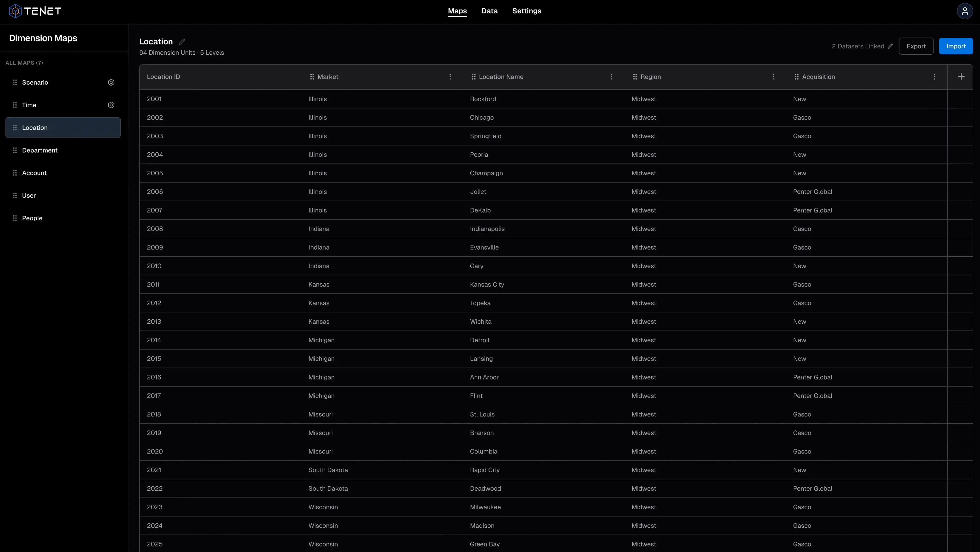This screenshot has width=980, height=552.
Task: Open the Market column options menu
Action: pyautogui.click(x=450, y=76)
